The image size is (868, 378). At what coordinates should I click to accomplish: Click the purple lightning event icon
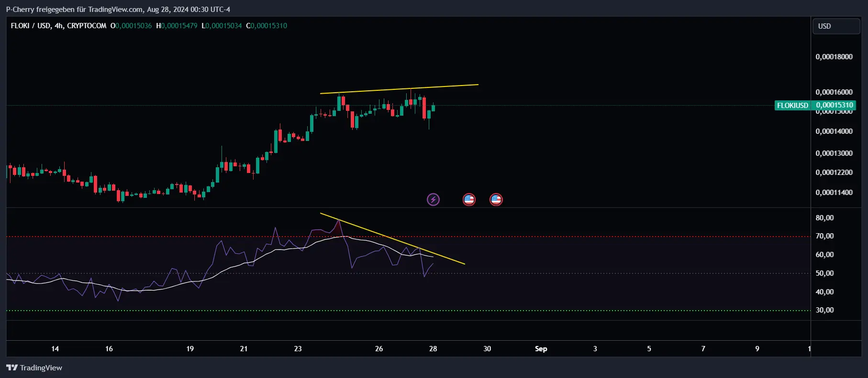[433, 199]
